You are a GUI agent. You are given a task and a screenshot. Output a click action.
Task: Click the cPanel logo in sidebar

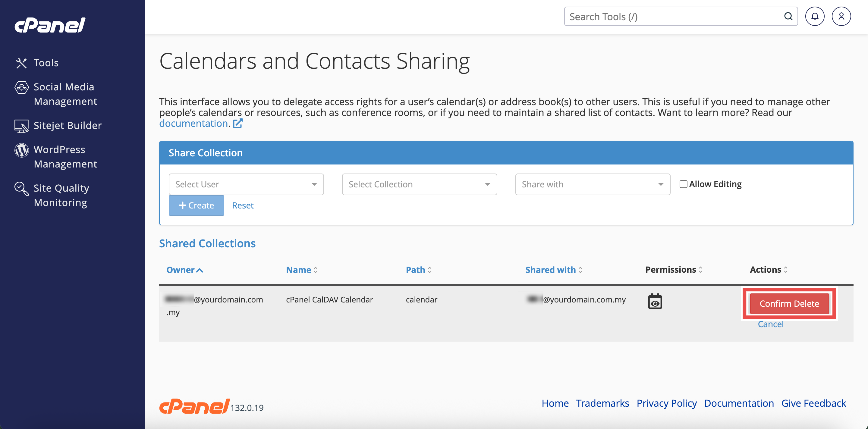(x=50, y=25)
